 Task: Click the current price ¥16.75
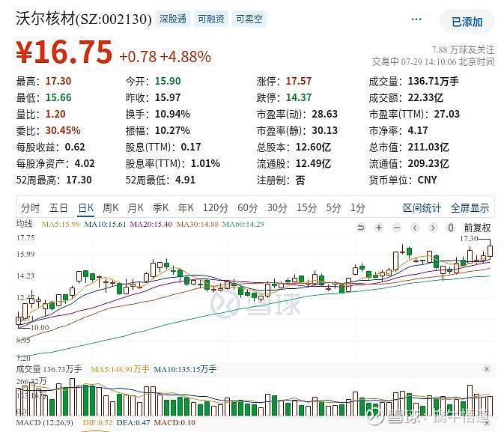pyautogui.click(x=64, y=52)
